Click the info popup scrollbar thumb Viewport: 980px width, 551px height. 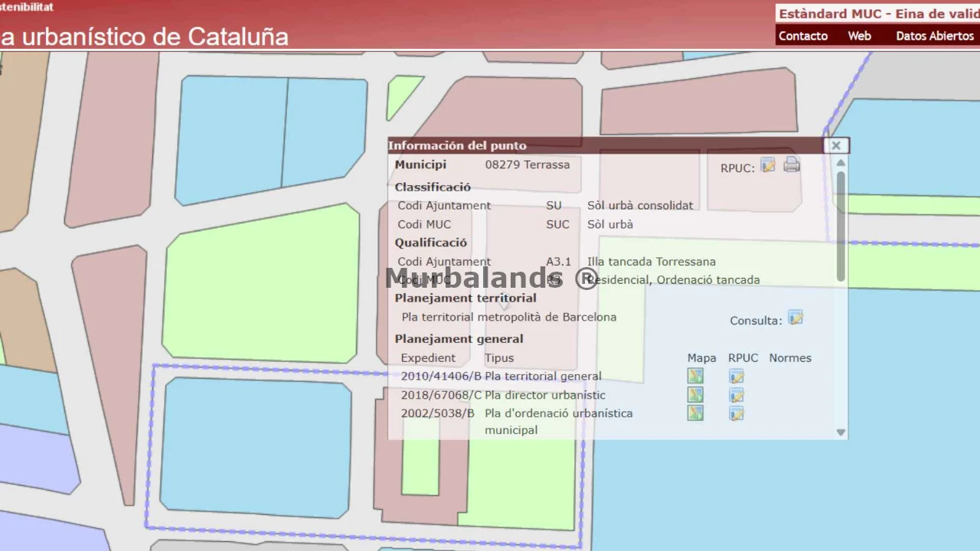[x=841, y=227]
